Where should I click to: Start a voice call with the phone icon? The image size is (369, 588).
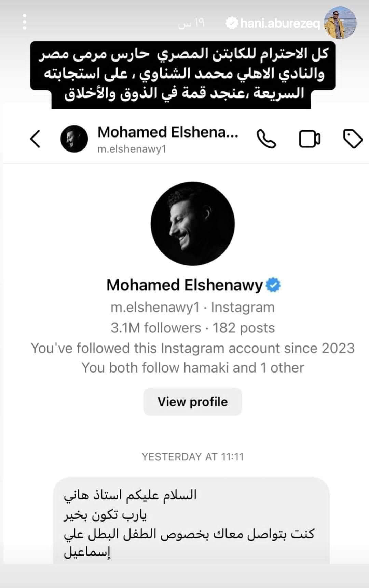click(266, 139)
